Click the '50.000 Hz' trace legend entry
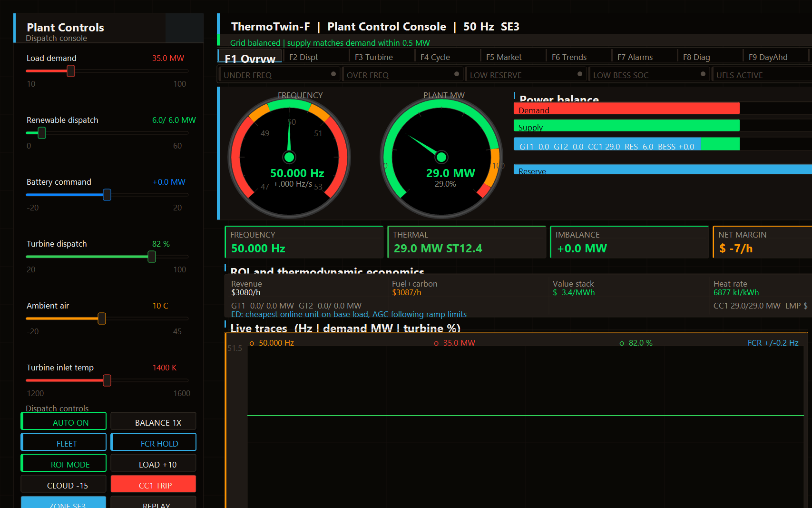The image size is (812, 508). pyautogui.click(x=272, y=343)
